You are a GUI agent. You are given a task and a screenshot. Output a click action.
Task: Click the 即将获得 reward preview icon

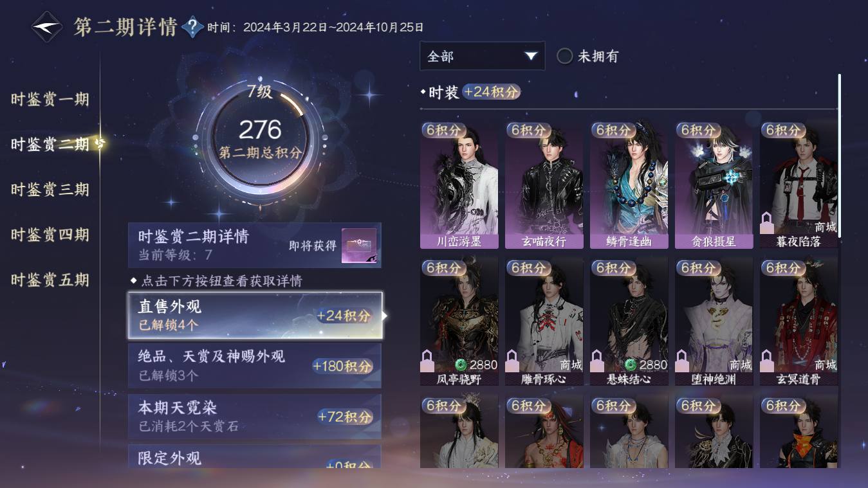coord(359,246)
